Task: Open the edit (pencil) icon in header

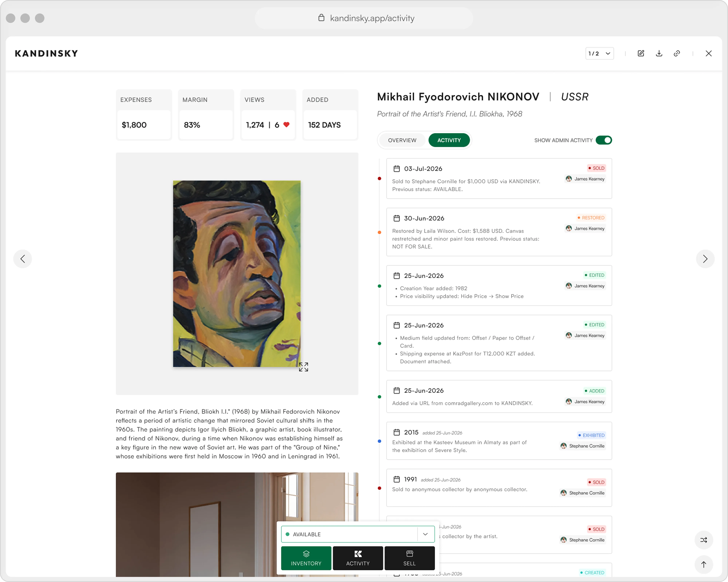Action: pos(640,53)
